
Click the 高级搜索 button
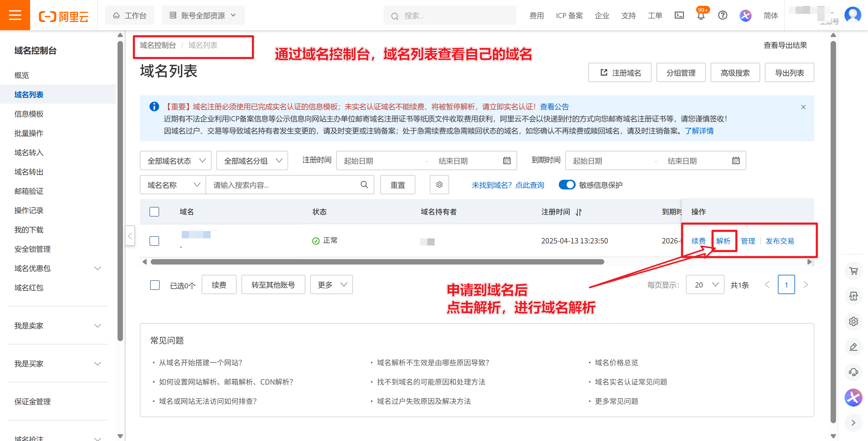(735, 72)
